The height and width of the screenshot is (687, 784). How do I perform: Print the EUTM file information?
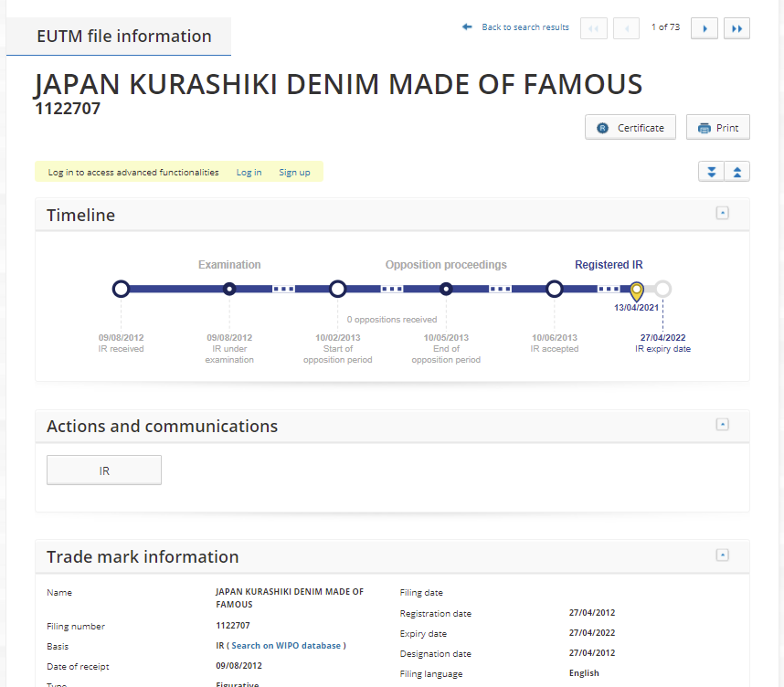pos(717,128)
